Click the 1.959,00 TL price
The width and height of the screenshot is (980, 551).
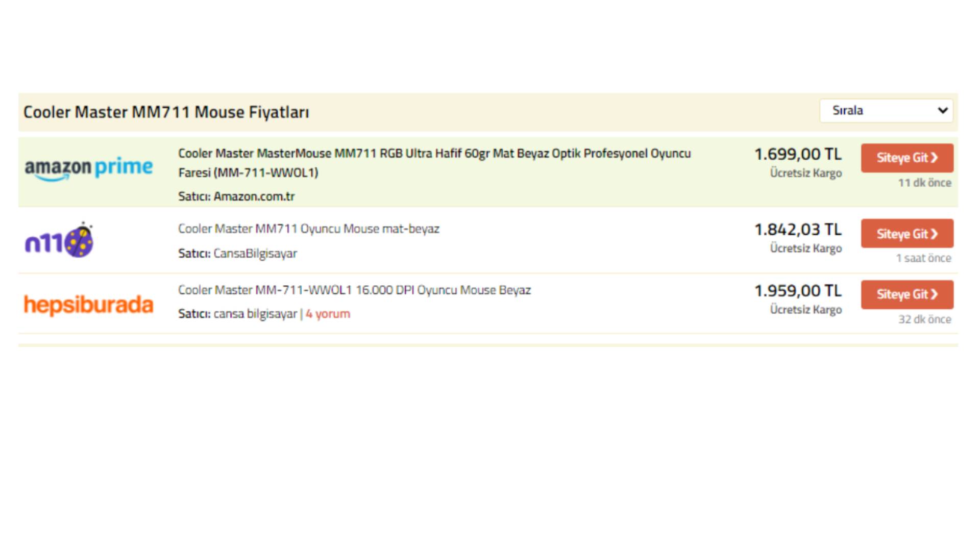point(798,290)
